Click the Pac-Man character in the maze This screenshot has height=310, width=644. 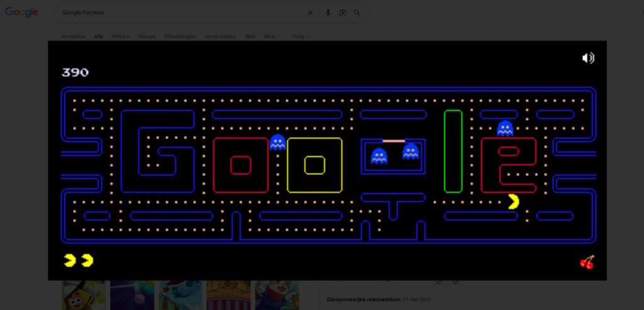coord(514,202)
